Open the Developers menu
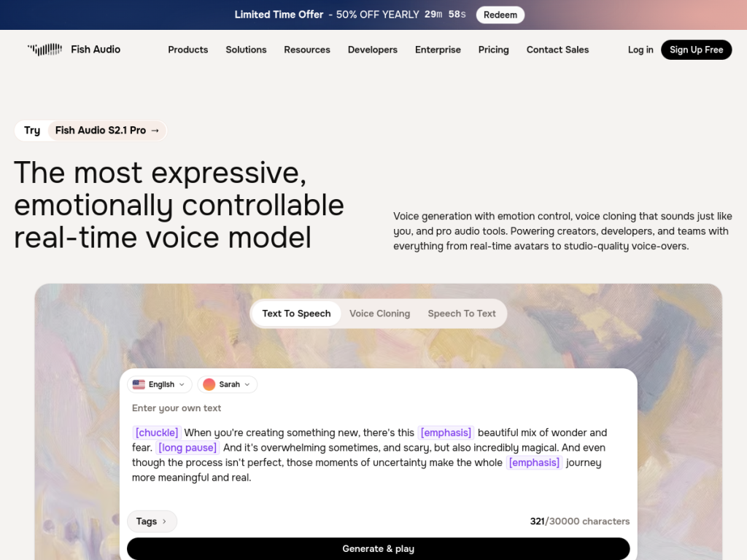 [373, 50]
